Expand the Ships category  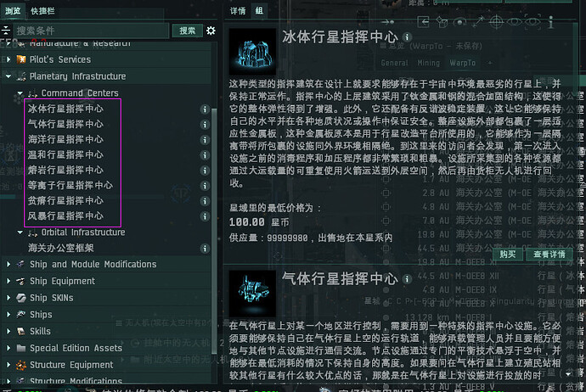point(9,314)
